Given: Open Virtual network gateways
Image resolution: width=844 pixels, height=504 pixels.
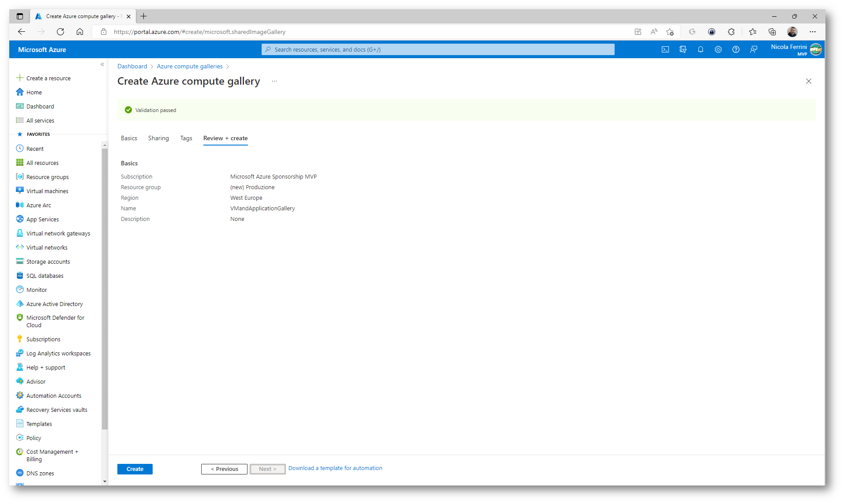Looking at the screenshot, I should pos(58,233).
